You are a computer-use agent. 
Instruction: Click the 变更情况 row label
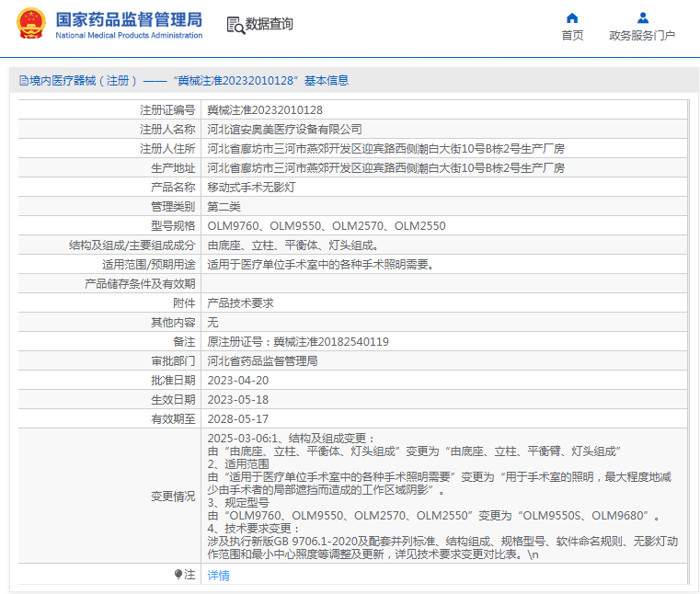[173, 497]
